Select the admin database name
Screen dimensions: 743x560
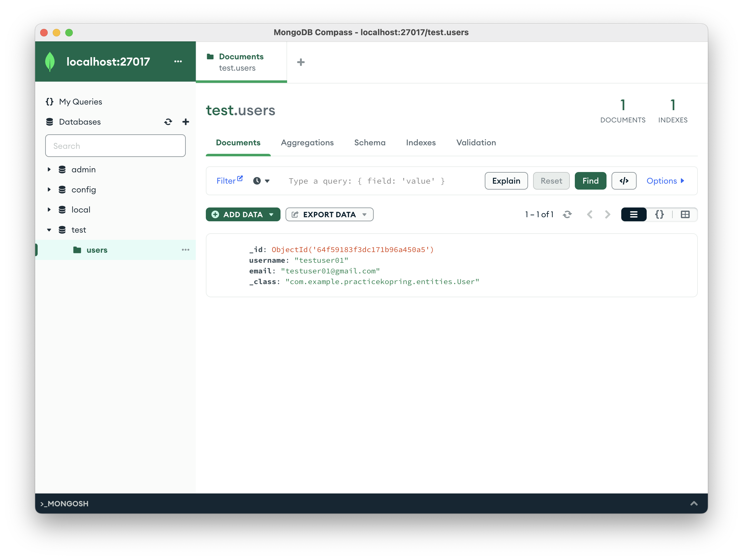tap(84, 170)
